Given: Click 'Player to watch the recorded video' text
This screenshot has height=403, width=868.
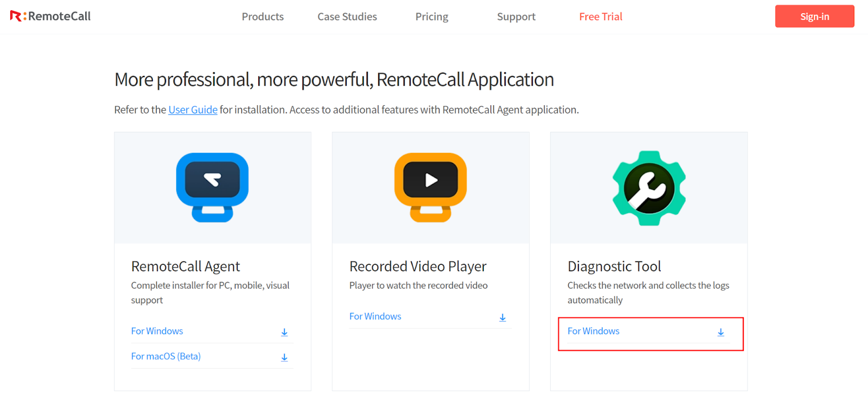Looking at the screenshot, I should coord(418,285).
